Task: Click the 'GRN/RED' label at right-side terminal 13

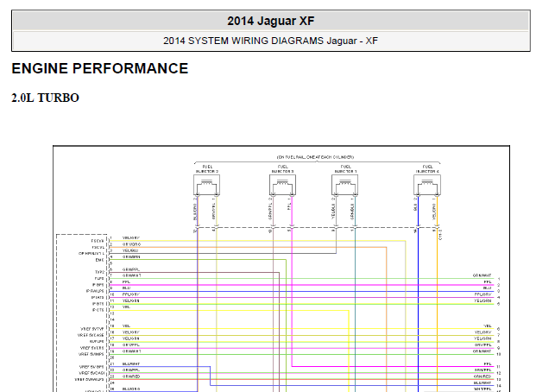Action: click(482, 376)
